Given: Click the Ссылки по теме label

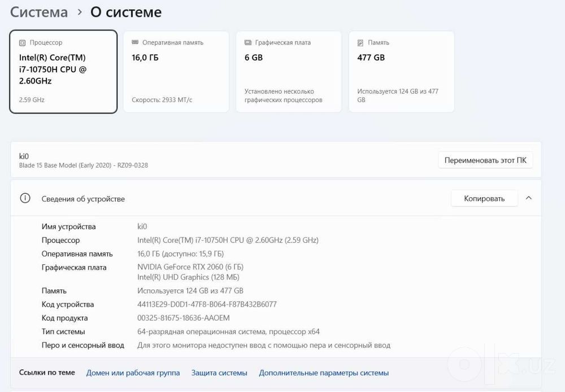Looking at the screenshot, I should (x=47, y=373).
